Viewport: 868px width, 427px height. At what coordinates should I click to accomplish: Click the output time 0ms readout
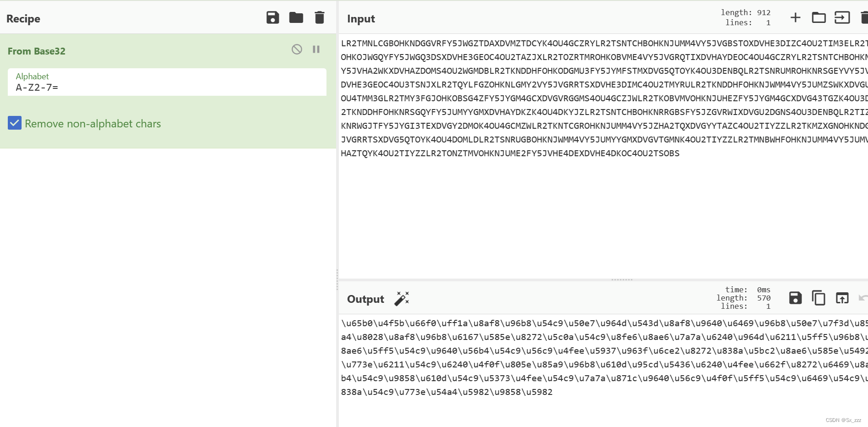point(748,290)
